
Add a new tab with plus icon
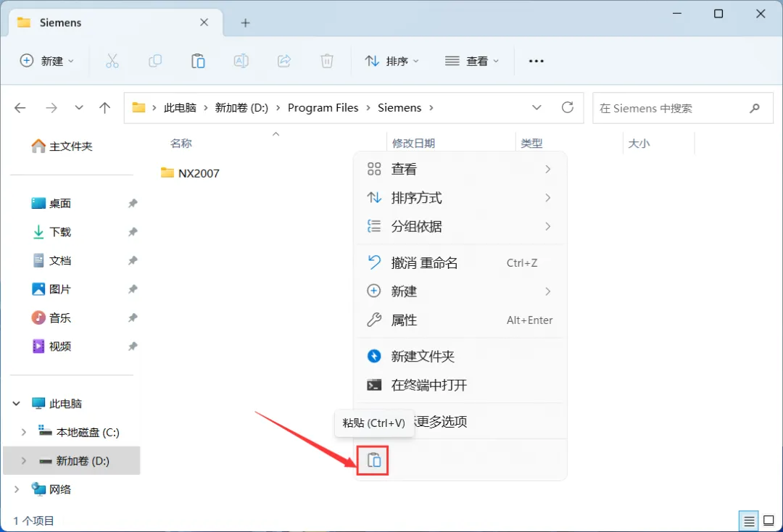pos(245,22)
